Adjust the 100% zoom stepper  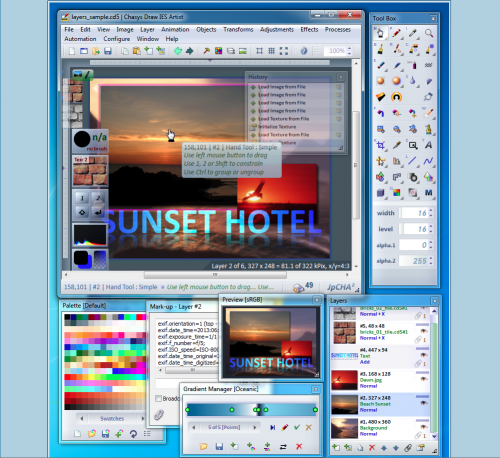tap(349, 51)
